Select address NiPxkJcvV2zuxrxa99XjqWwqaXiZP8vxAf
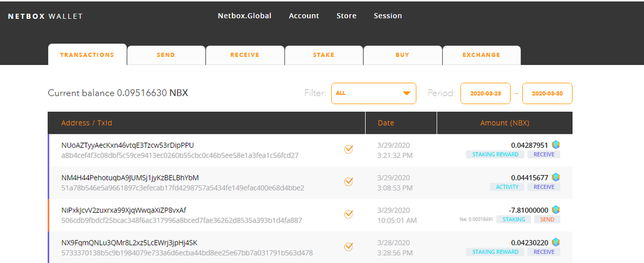 point(124,210)
